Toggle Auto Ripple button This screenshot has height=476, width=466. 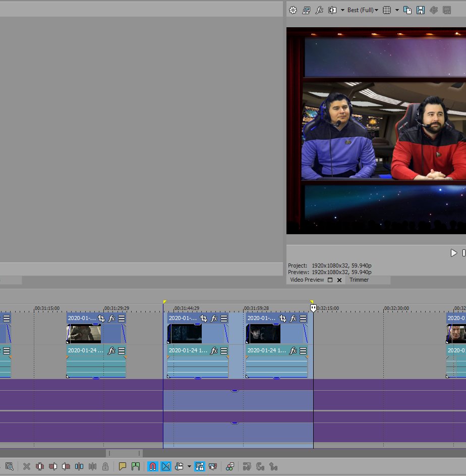(180, 466)
